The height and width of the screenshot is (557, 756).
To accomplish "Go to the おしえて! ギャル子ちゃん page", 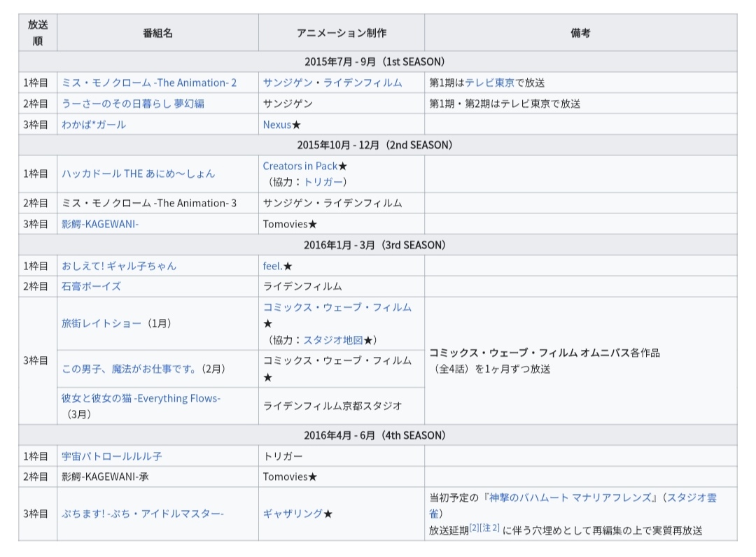I will pos(119,266).
